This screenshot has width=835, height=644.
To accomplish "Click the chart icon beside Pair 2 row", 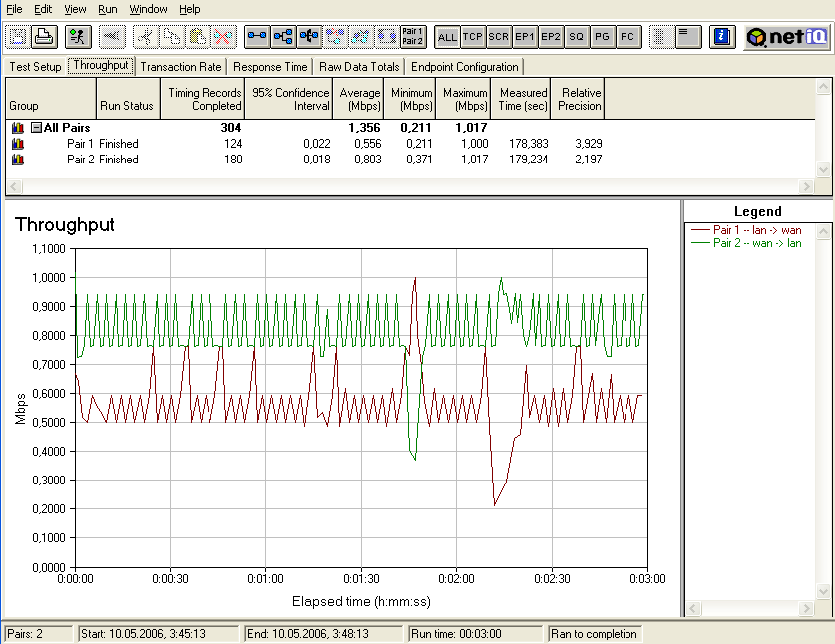I will (x=17, y=160).
